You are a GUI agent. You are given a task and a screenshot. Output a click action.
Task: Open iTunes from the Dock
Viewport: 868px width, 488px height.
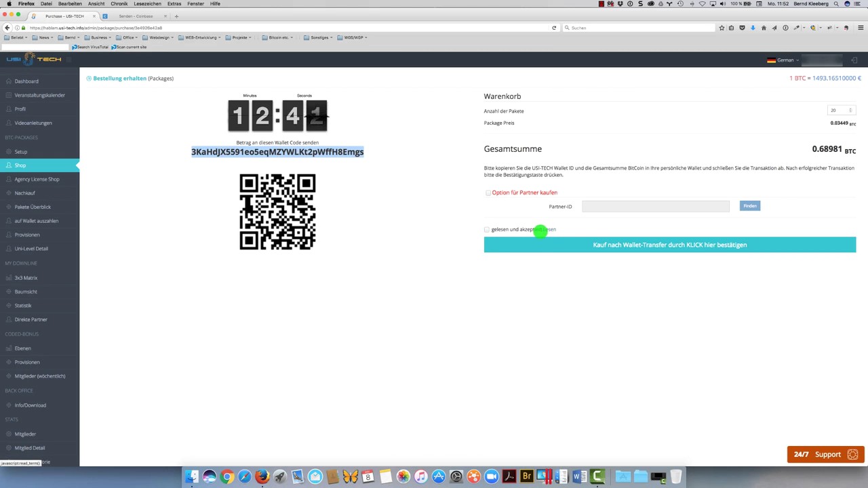[421, 476]
